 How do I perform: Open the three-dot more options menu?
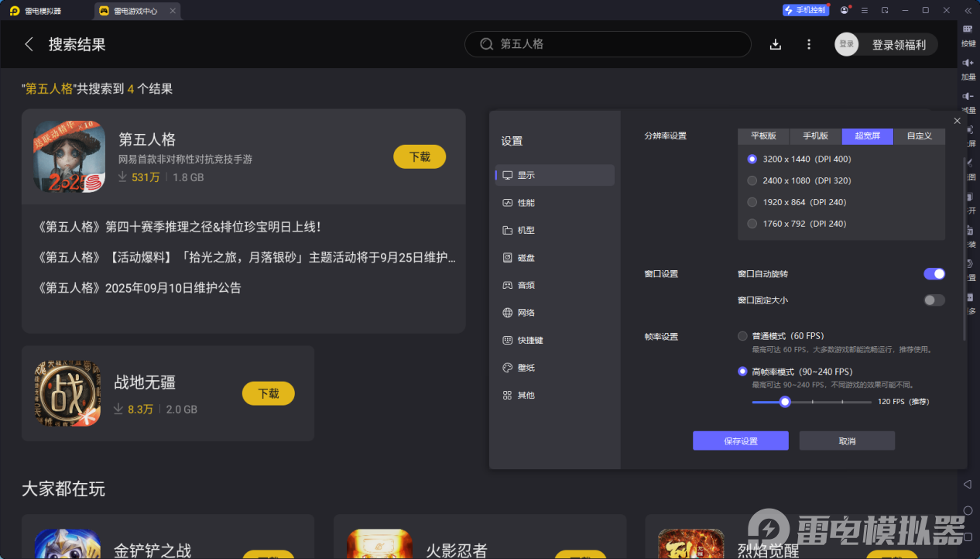[808, 44]
